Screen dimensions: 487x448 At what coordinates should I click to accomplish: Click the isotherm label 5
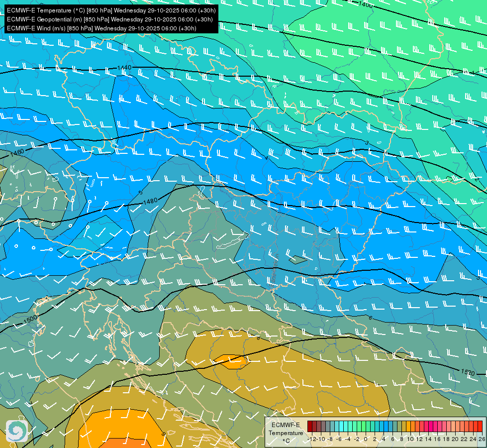point(140,193)
